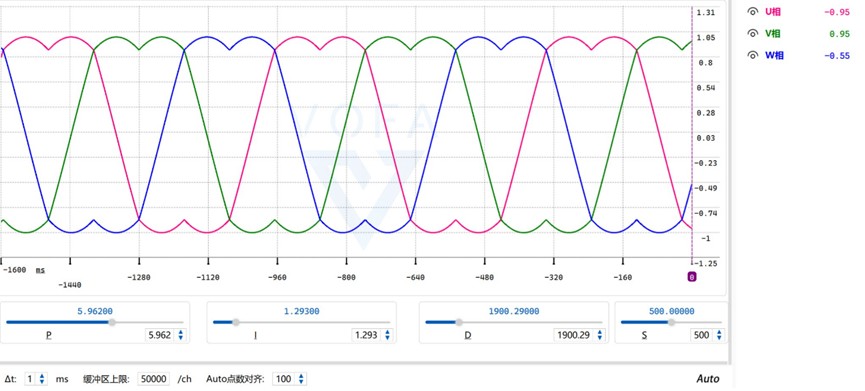Screen dimensions: 865x391
Task: Select the V相 channel label
Action: (773, 34)
